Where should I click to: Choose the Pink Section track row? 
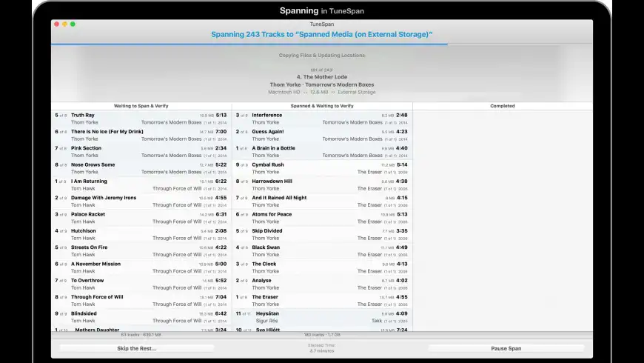141,151
